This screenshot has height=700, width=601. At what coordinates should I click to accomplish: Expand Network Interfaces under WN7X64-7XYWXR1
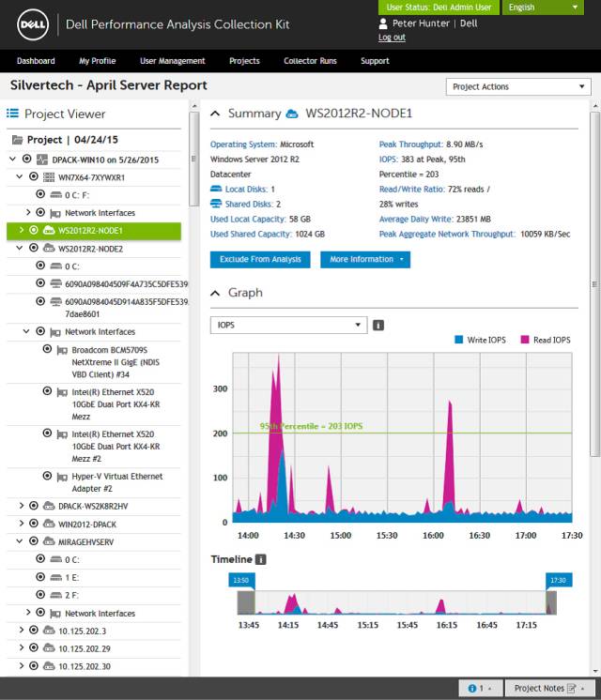coord(28,212)
